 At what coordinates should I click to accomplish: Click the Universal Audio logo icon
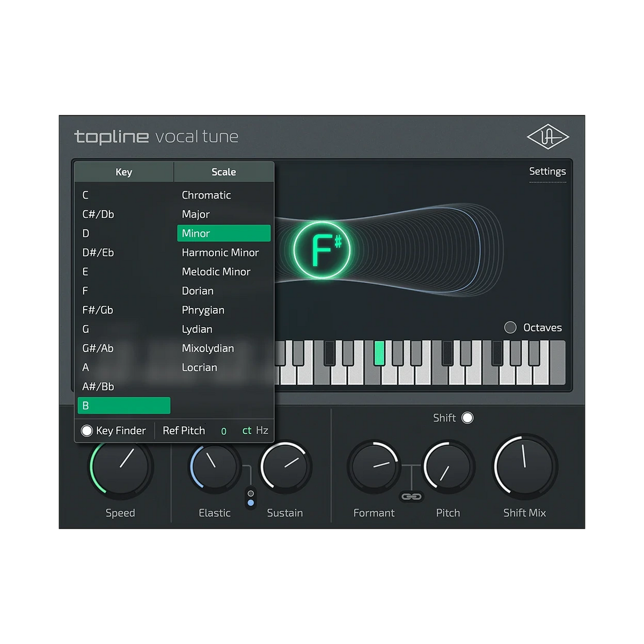tap(547, 138)
